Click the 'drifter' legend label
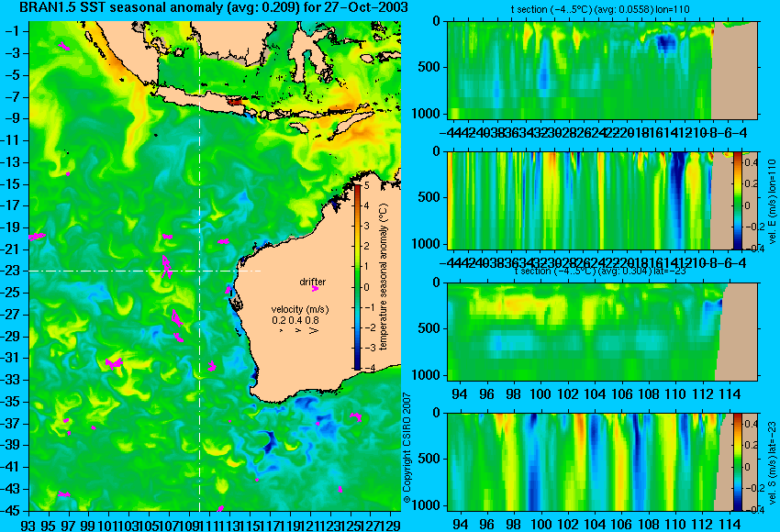Viewport: 780px width, 532px height. [x=312, y=282]
